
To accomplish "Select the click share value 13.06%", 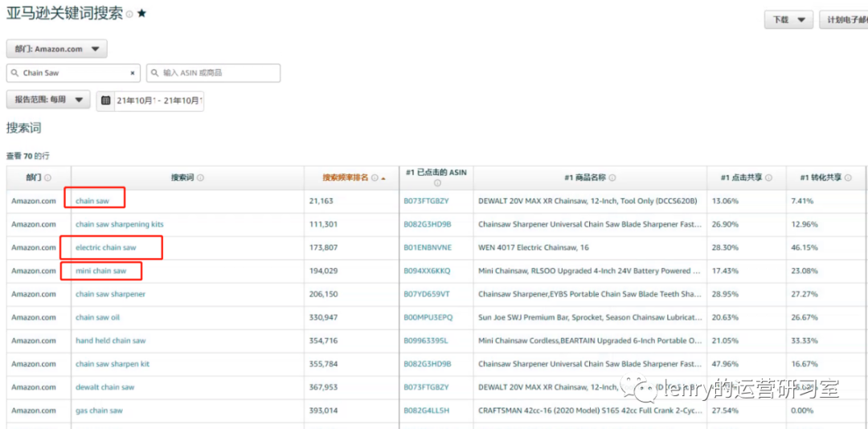I will point(725,201).
